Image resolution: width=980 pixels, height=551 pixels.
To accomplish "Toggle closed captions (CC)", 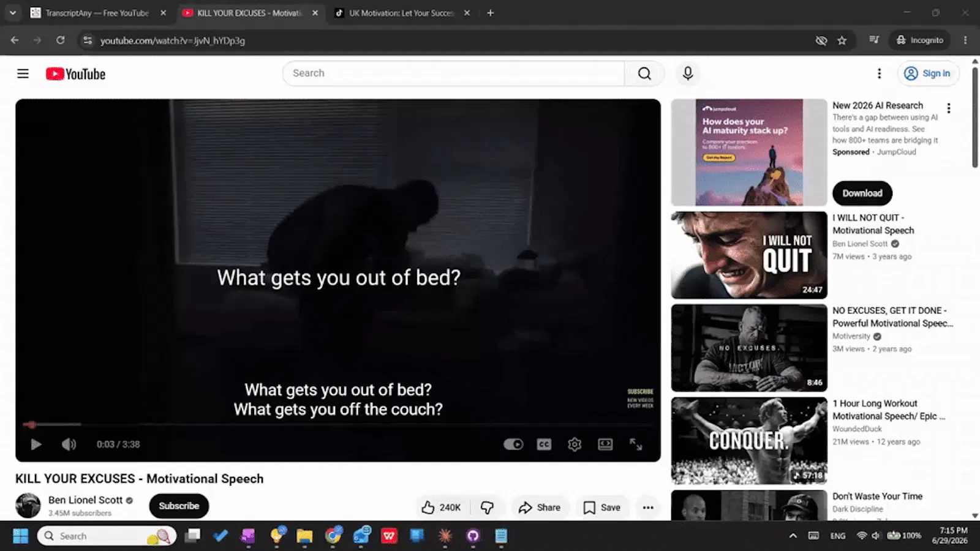I will [544, 444].
